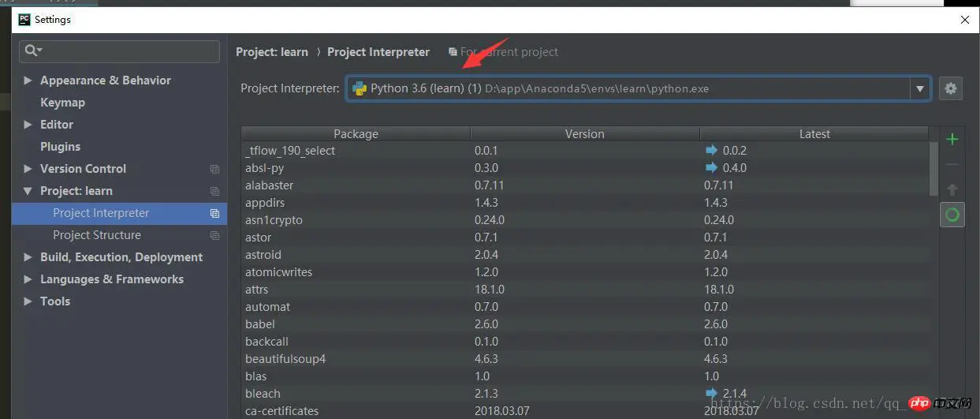
Task: Select the ca-certificates package row
Action: click(585, 411)
